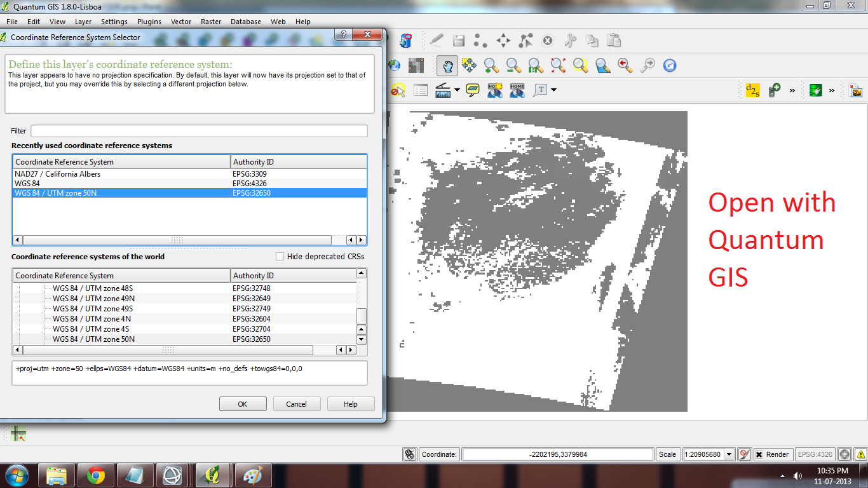This screenshot has height=488, width=868.
Task: Open the Layer menu
Action: click(x=83, y=22)
